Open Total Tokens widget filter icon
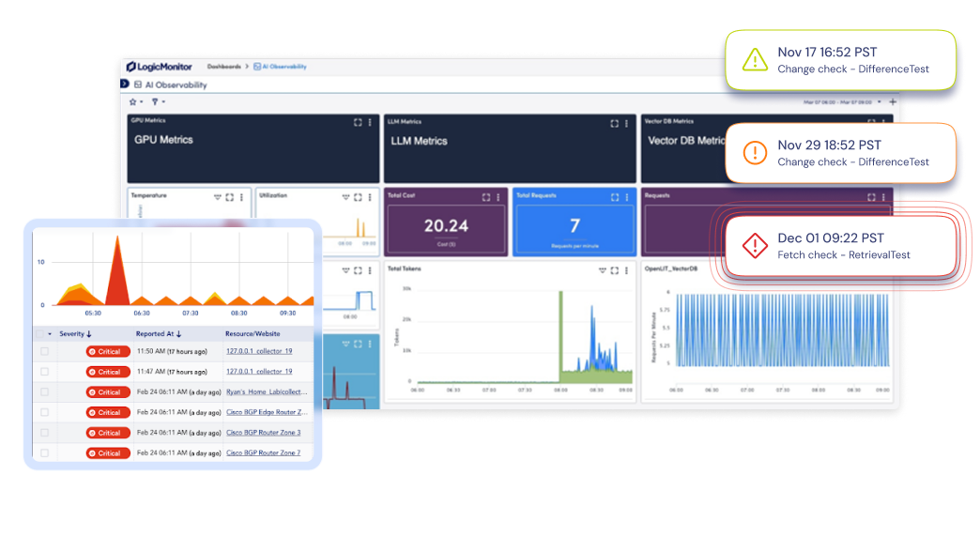980x552 pixels. (603, 270)
